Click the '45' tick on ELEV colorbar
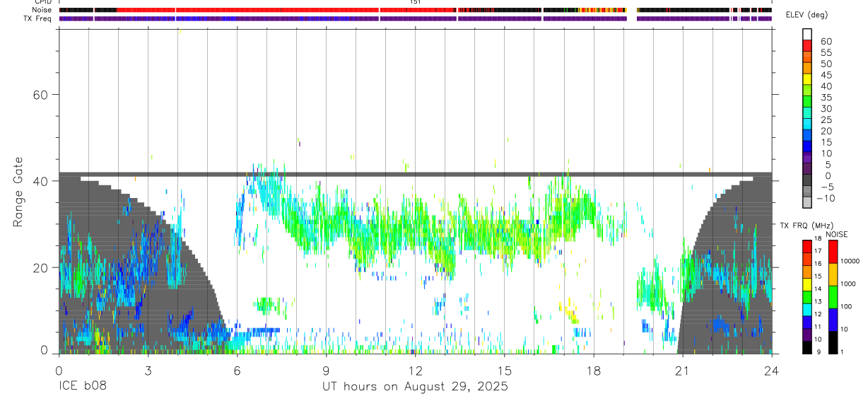 826,76
